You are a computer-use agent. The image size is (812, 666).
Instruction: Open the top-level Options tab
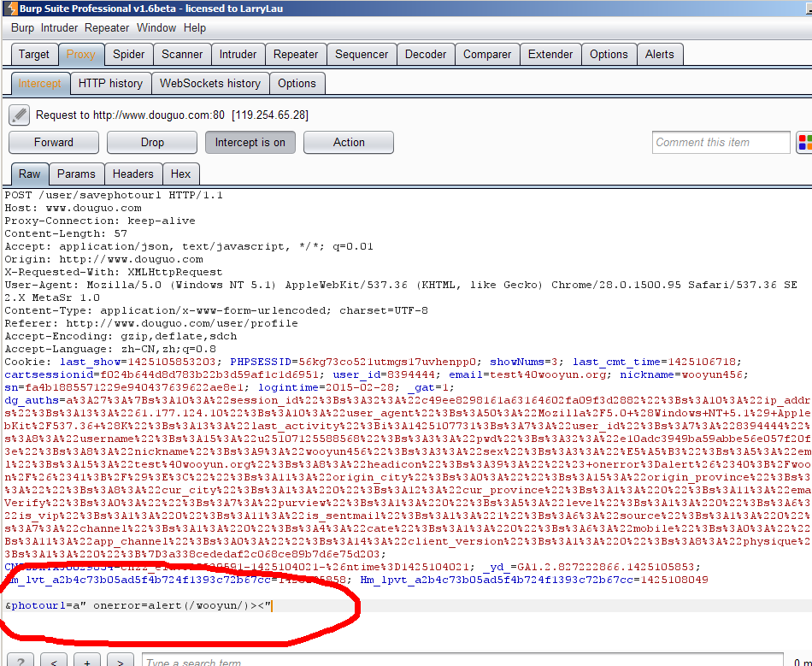(609, 55)
